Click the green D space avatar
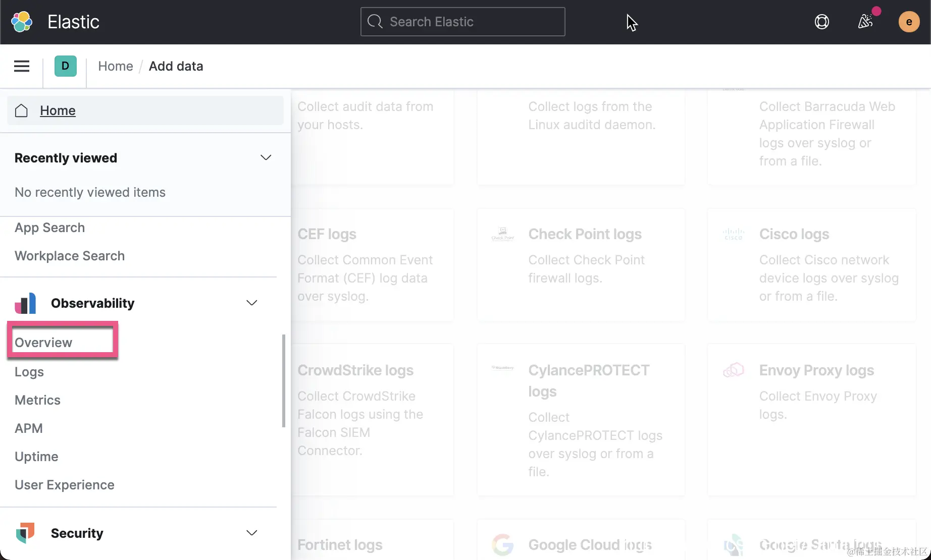 [66, 66]
